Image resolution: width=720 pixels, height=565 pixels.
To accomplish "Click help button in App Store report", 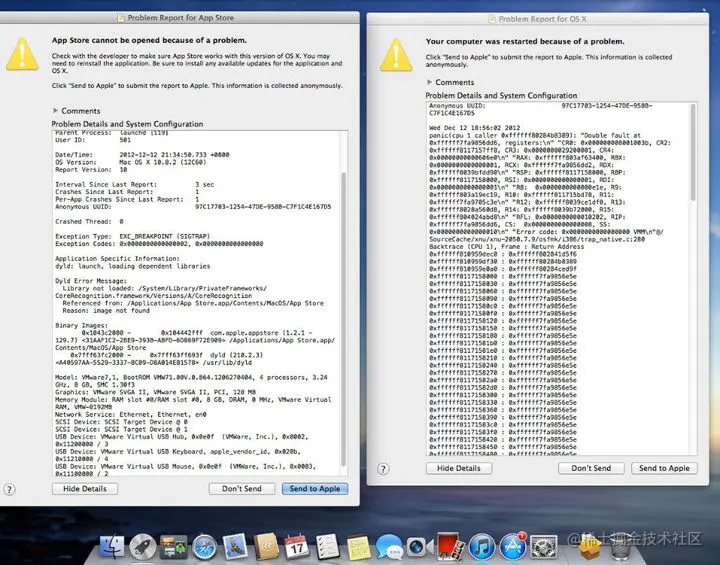I will tap(9, 489).
